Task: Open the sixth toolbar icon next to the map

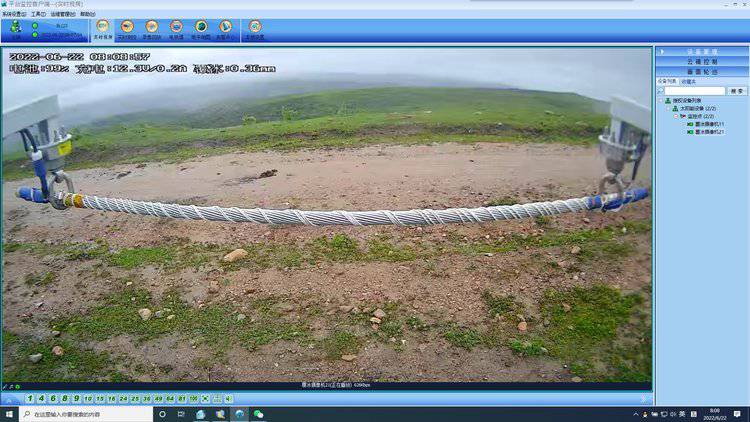Action: coord(226,28)
